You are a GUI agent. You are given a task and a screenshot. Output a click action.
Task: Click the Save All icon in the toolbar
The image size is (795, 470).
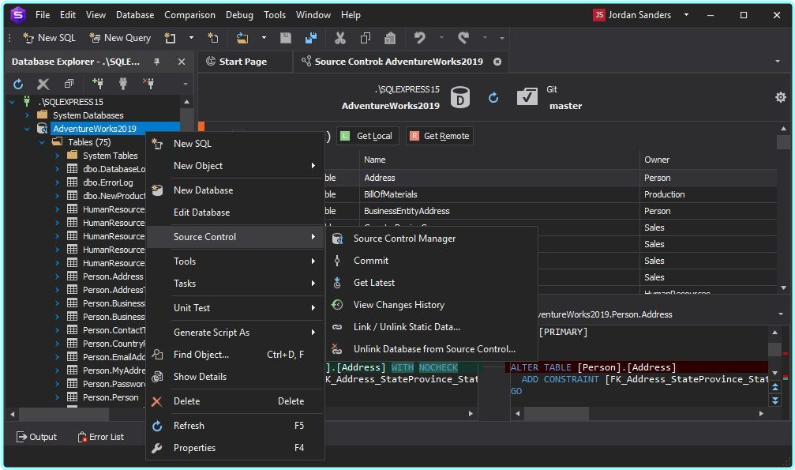click(x=311, y=38)
